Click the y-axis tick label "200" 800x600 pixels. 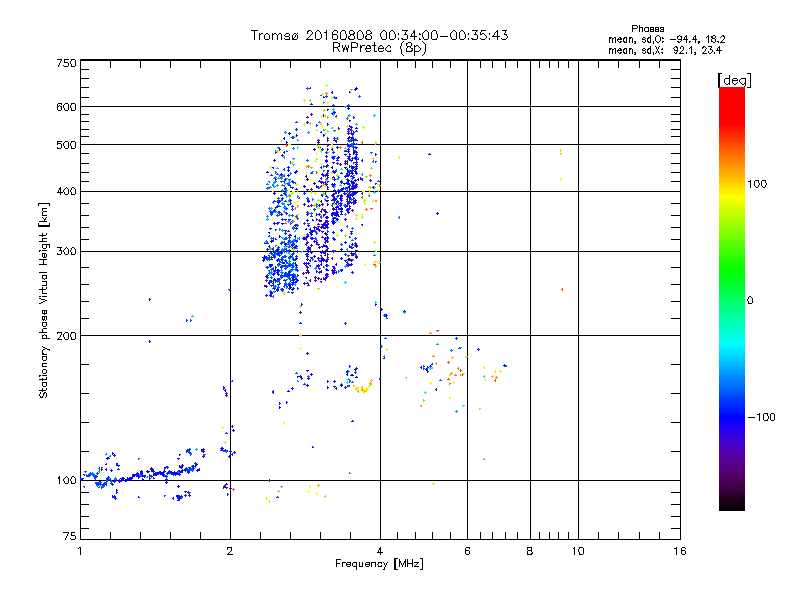point(67,336)
